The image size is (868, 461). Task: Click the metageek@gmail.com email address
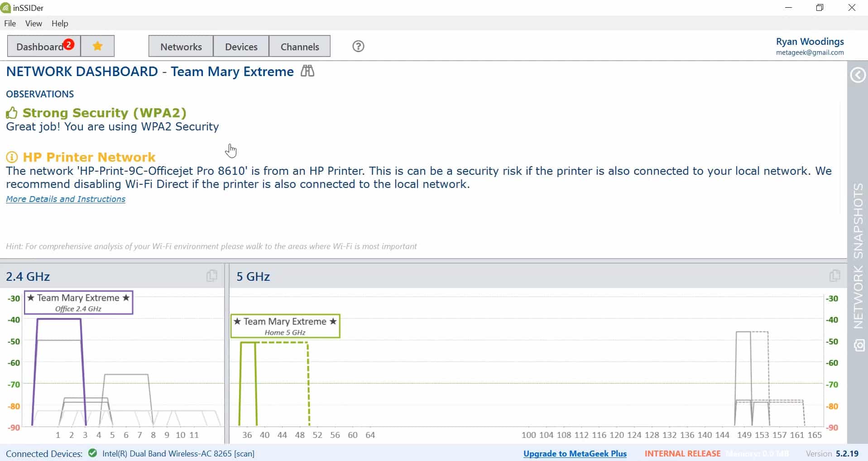point(810,53)
